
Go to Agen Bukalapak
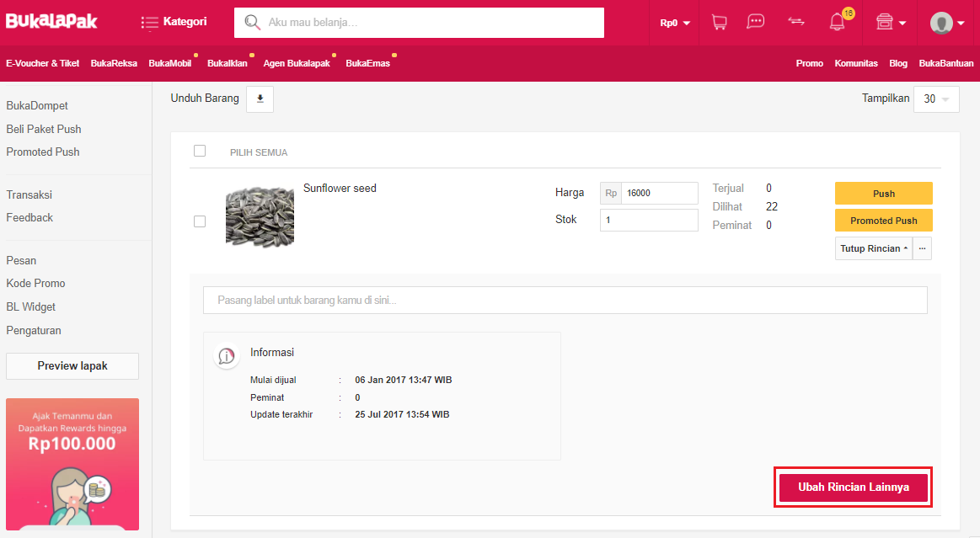click(297, 64)
